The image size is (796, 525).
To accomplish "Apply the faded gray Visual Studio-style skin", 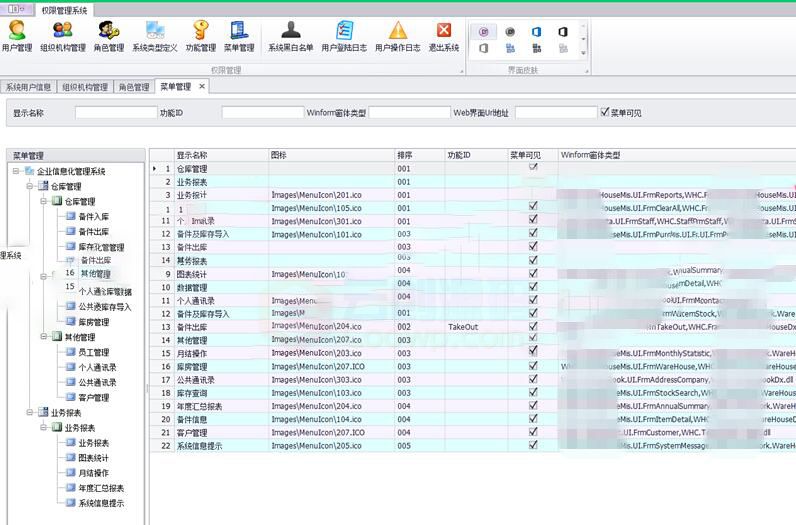I will pos(563,48).
